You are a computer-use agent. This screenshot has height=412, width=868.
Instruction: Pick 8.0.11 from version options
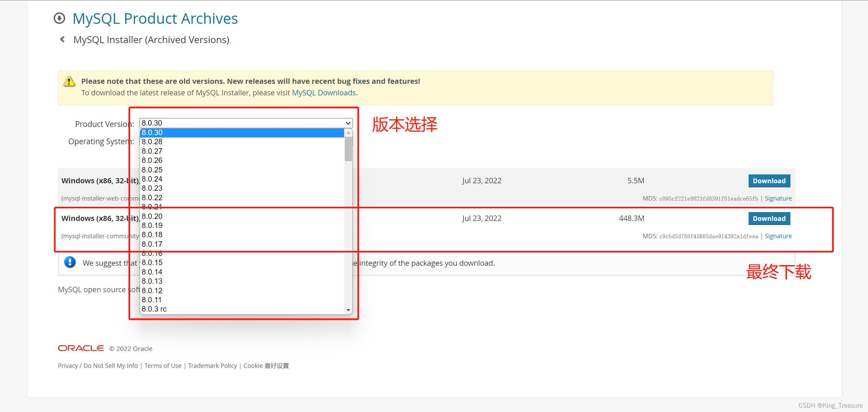(152, 300)
